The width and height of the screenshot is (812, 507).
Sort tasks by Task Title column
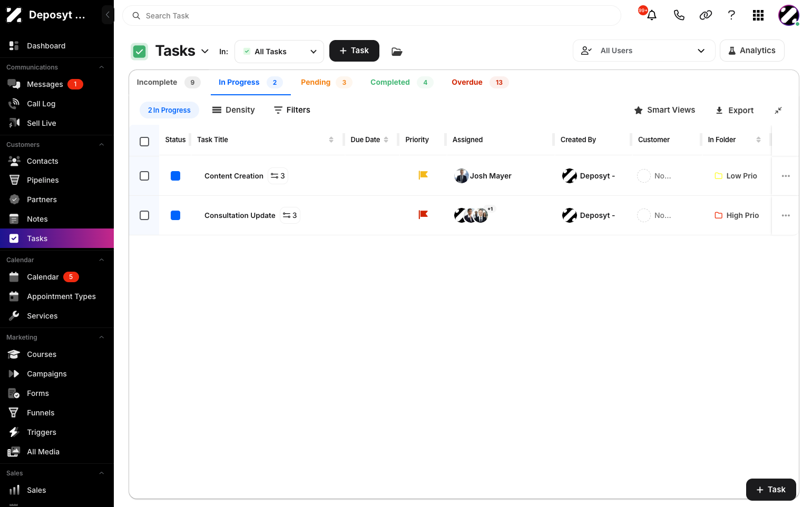tap(331, 140)
